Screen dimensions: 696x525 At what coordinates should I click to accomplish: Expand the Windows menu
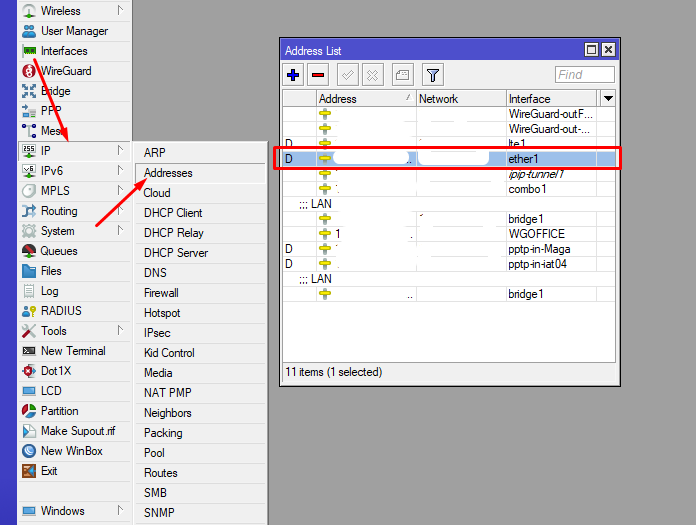62,511
